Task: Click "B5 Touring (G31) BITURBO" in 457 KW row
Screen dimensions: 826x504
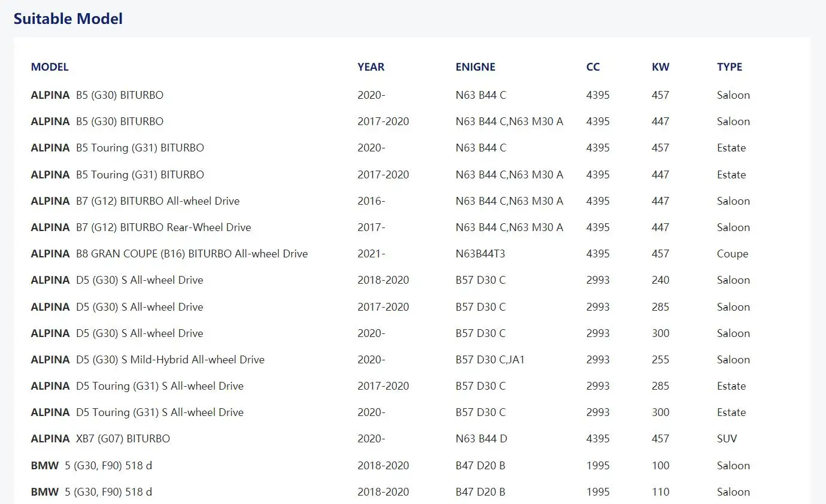Action: [140, 148]
